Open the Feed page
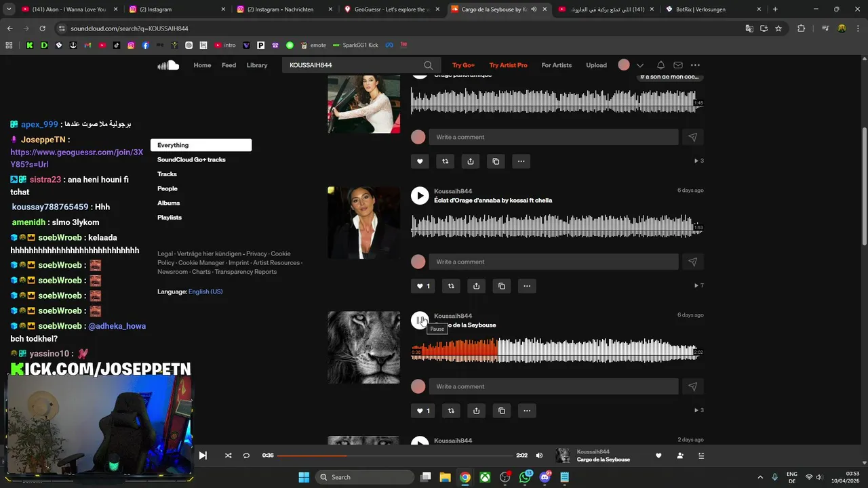This screenshot has width=868, height=488. [x=229, y=65]
